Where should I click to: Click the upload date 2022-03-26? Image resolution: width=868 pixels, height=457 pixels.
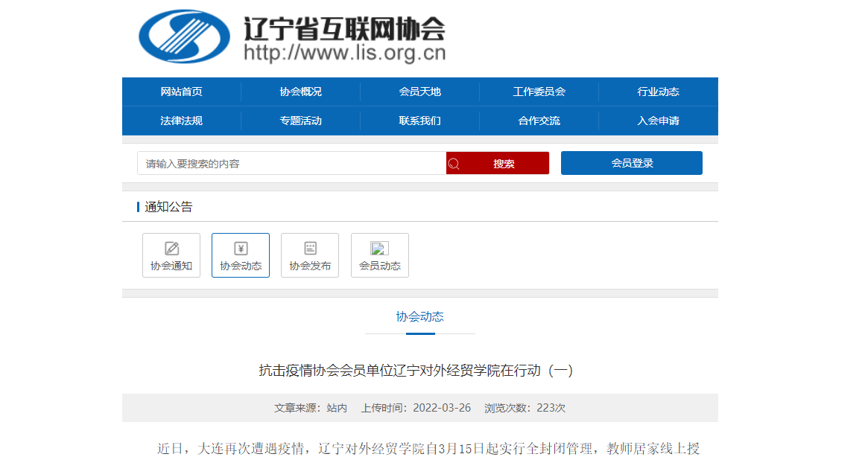tap(442, 408)
